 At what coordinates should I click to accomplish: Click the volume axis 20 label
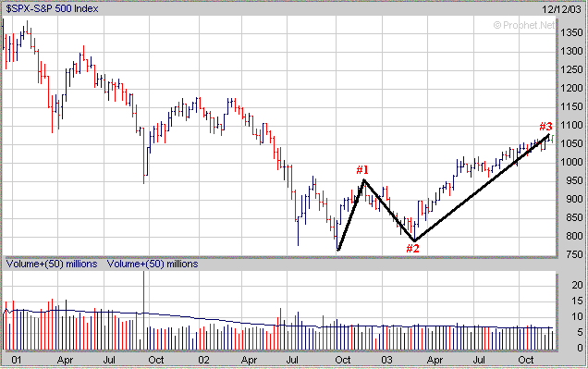(577, 285)
